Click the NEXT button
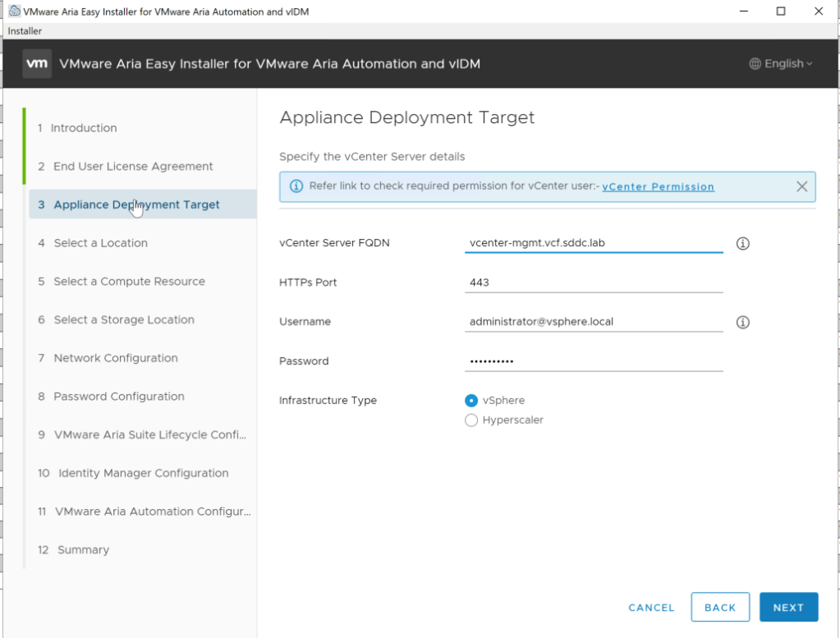This screenshot has height=638, width=840. click(788, 608)
